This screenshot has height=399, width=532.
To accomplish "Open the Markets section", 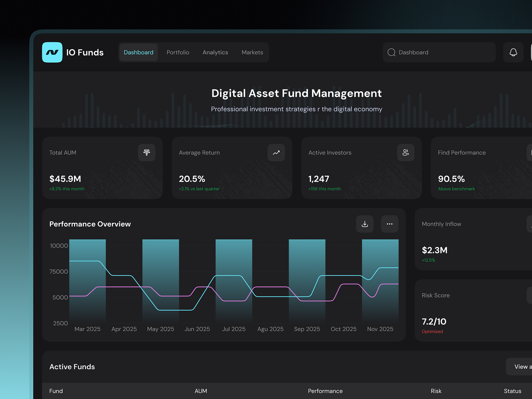I will pos(252,52).
